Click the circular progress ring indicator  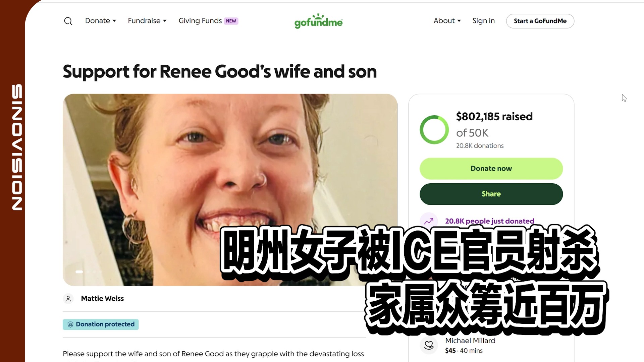[434, 130]
